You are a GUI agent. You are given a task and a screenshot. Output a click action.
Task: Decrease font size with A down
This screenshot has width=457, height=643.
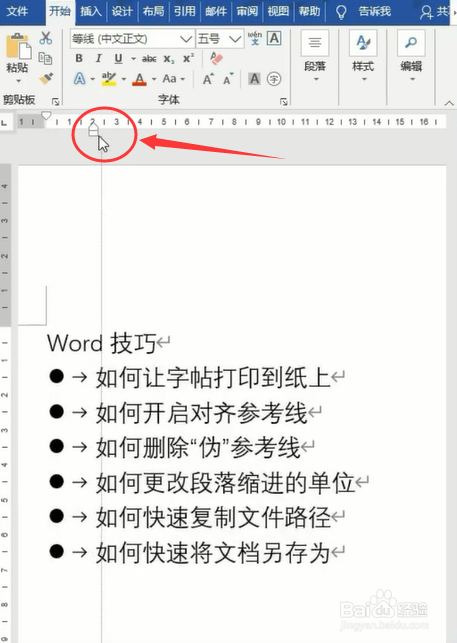(228, 79)
